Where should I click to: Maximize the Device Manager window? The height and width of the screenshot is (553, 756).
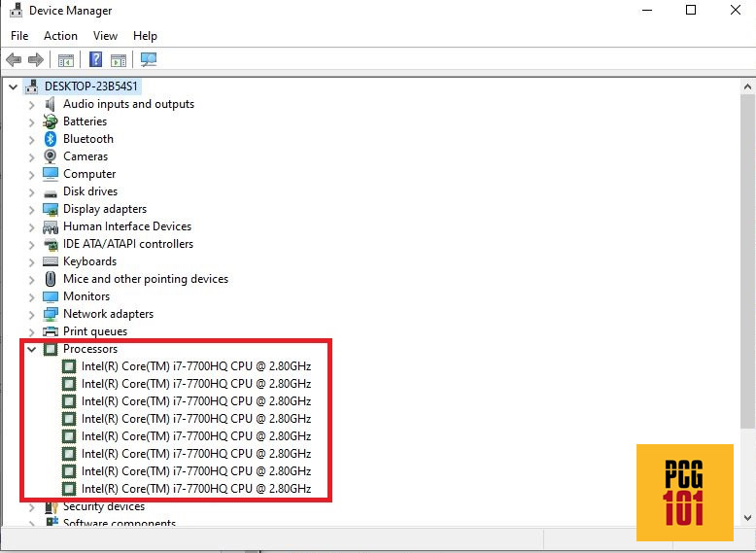[x=691, y=10]
